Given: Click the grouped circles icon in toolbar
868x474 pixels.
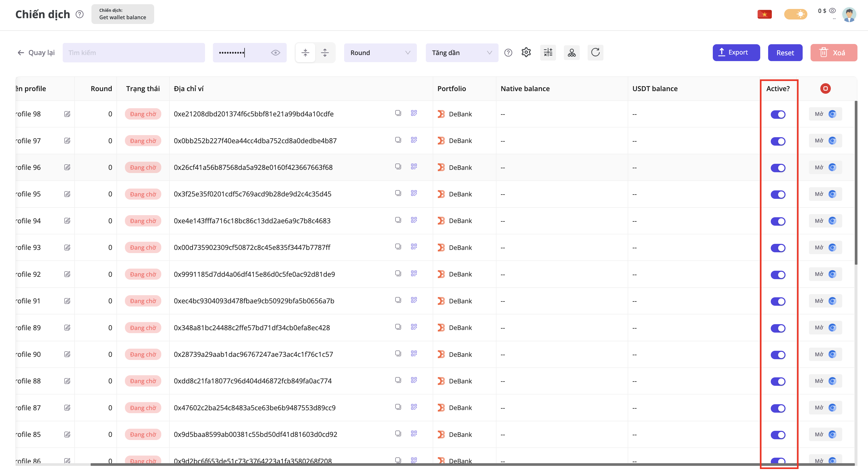Looking at the screenshot, I should coord(572,52).
